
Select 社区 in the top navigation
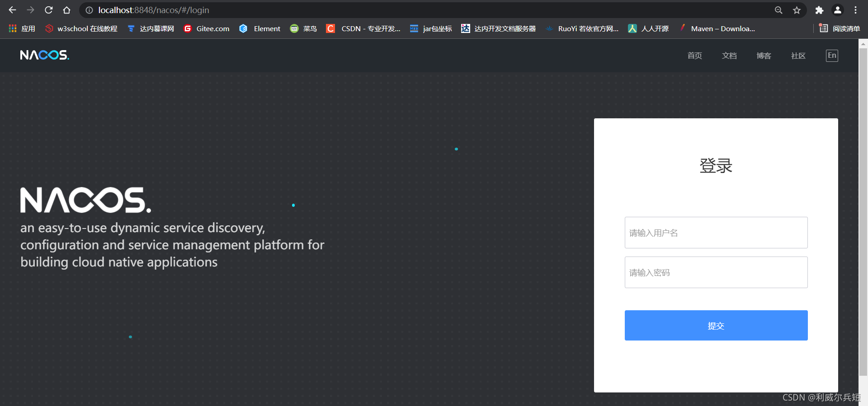coord(798,56)
